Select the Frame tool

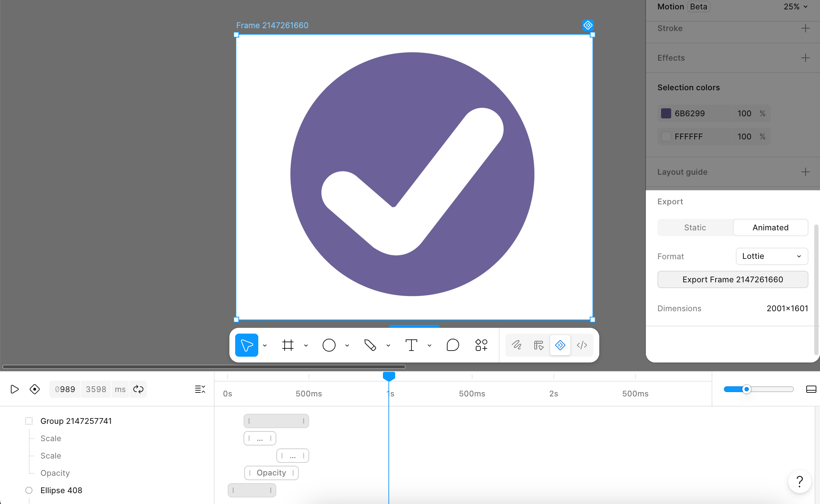click(288, 345)
